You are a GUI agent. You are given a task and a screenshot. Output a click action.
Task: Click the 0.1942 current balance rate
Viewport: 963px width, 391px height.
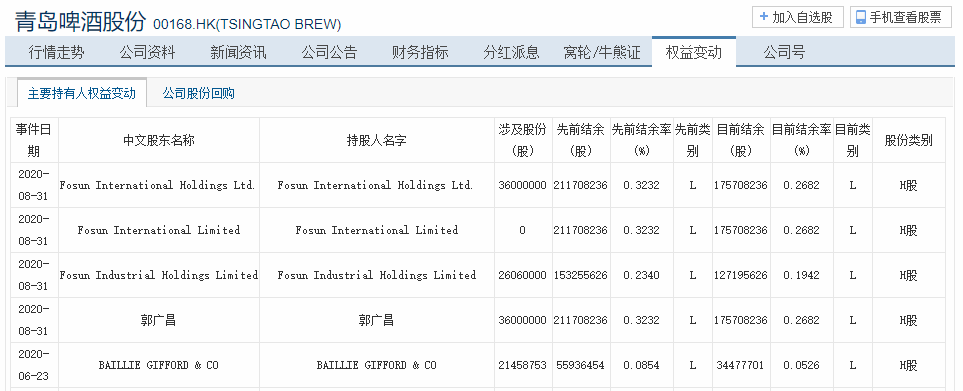tap(801, 275)
